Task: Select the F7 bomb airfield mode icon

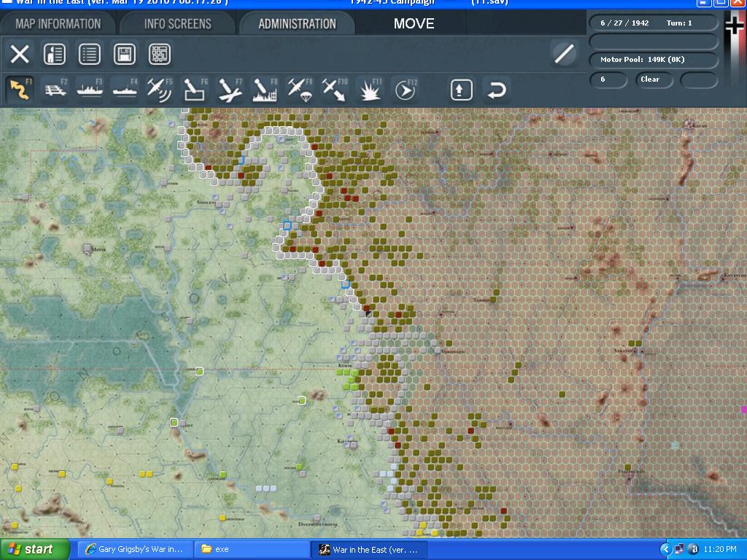Action: coord(230,90)
